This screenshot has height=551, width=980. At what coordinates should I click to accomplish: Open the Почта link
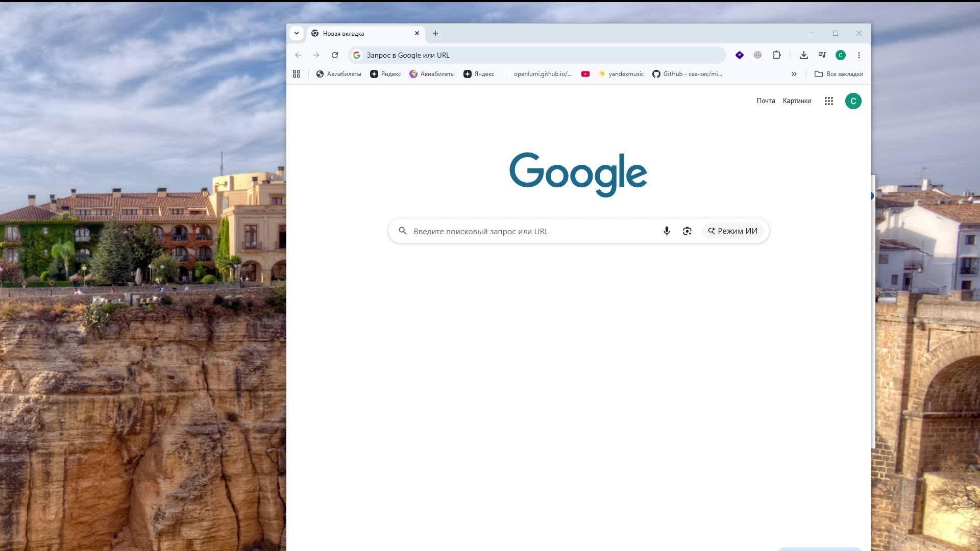coord(766,101)
